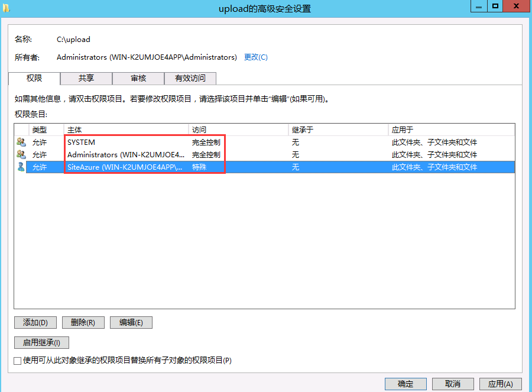
Task: Click 应用(A) to apply changes
Action: [500, 384]
